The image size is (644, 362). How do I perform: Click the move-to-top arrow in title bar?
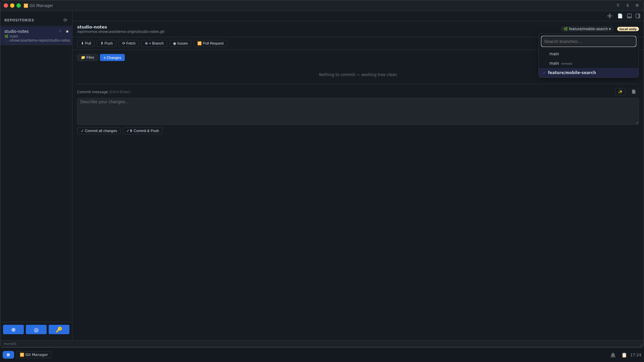coord(618,5)
